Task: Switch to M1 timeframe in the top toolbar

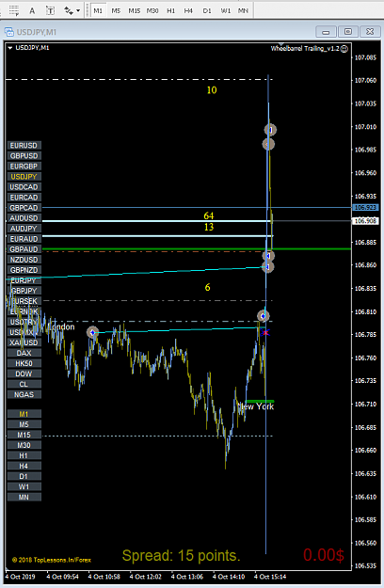Action: pos(98,10)
